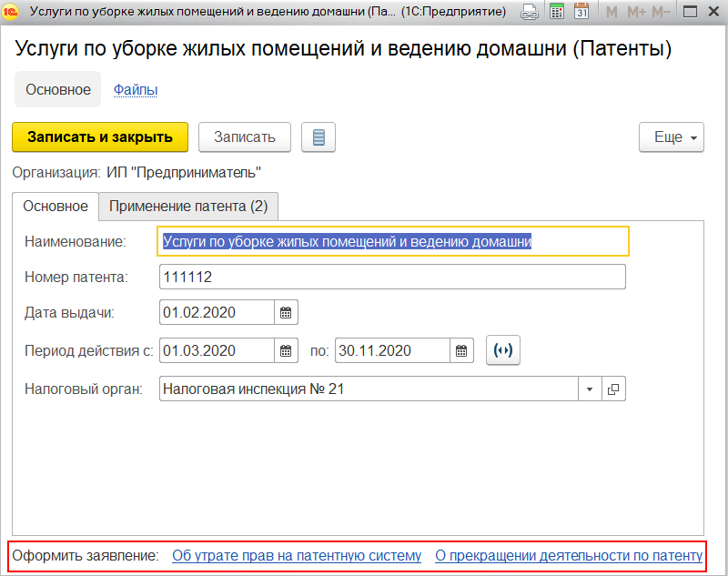Click the window heading Услуги по уборке (Патенты)
The image size is (728, 576).
343,49
